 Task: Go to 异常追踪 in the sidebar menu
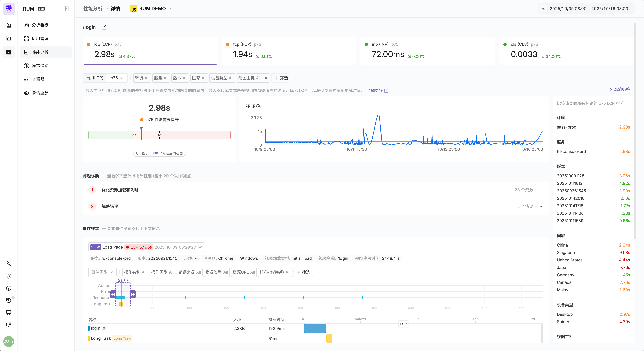[40, 66]
